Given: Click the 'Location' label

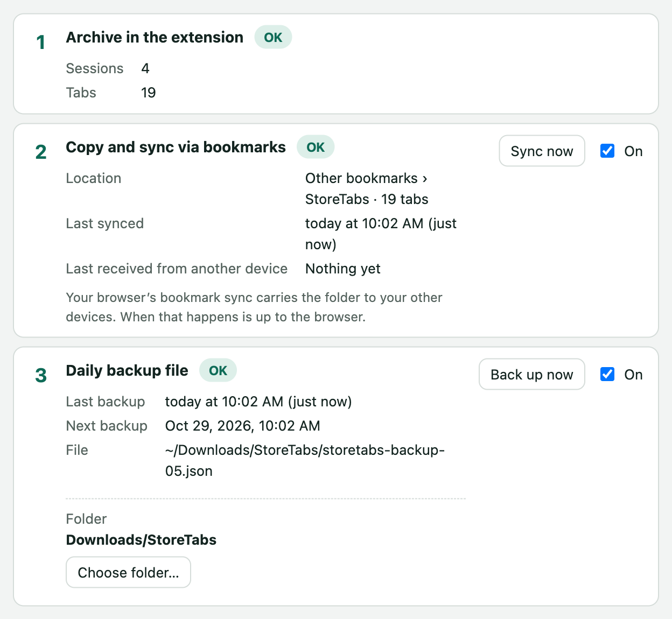Looking at the screenshot, I should 94,178.
